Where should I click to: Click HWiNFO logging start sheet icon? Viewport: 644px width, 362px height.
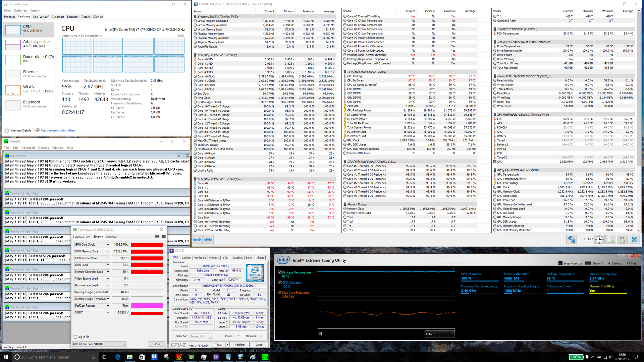click(x=611, y=240)
